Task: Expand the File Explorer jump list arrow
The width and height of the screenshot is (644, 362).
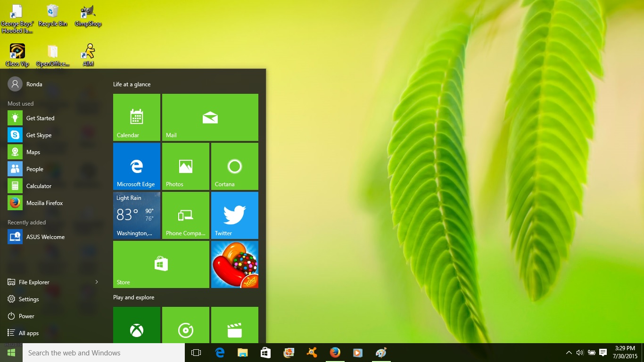Action: point(97,282)
